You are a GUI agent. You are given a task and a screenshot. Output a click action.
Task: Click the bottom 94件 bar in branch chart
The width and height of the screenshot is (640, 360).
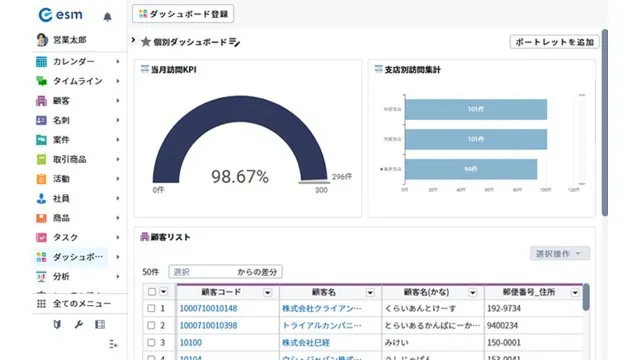(x=471, y=169)
